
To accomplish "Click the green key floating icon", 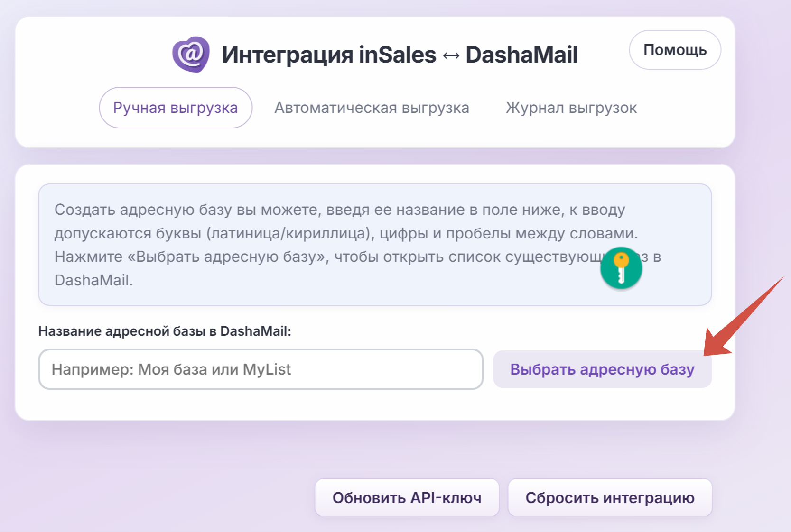I will click(621, 268).
